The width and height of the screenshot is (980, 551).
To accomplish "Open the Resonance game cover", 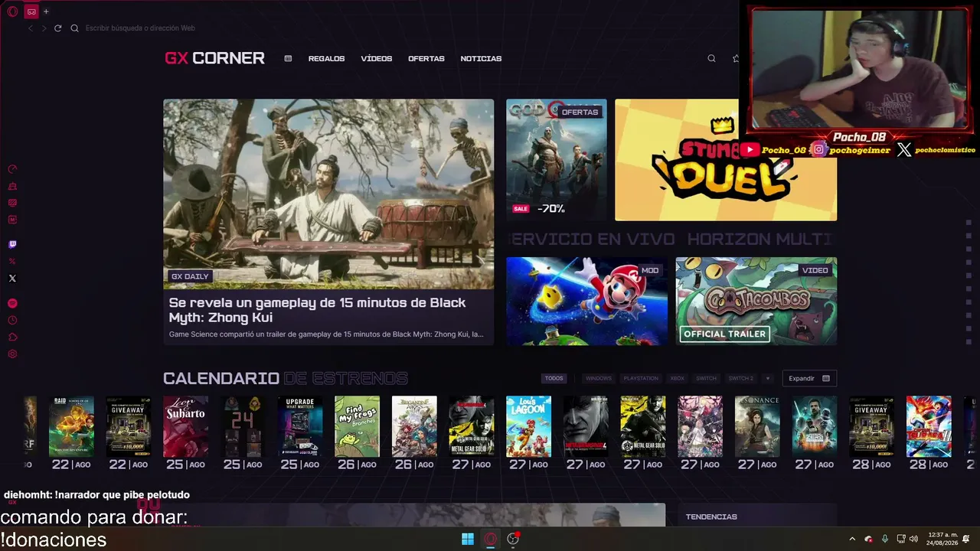I will coord(757,426).
